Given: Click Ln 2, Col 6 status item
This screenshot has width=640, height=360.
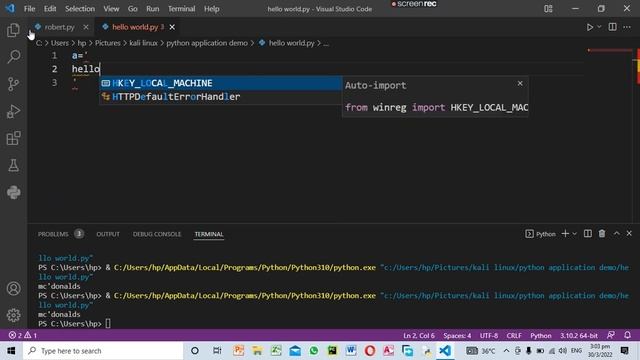Looking at the screenshot, I should click(x=419, y=336).
